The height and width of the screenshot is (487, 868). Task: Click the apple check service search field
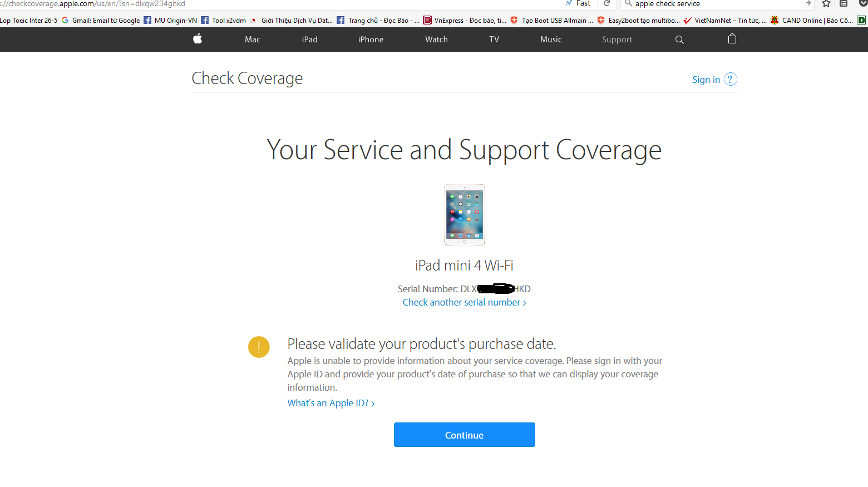click(718, 3)
